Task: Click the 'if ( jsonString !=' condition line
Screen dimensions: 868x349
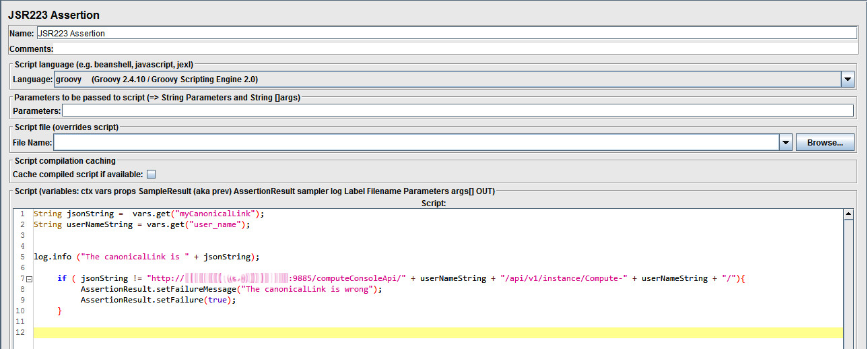Action: pos(400,278)
